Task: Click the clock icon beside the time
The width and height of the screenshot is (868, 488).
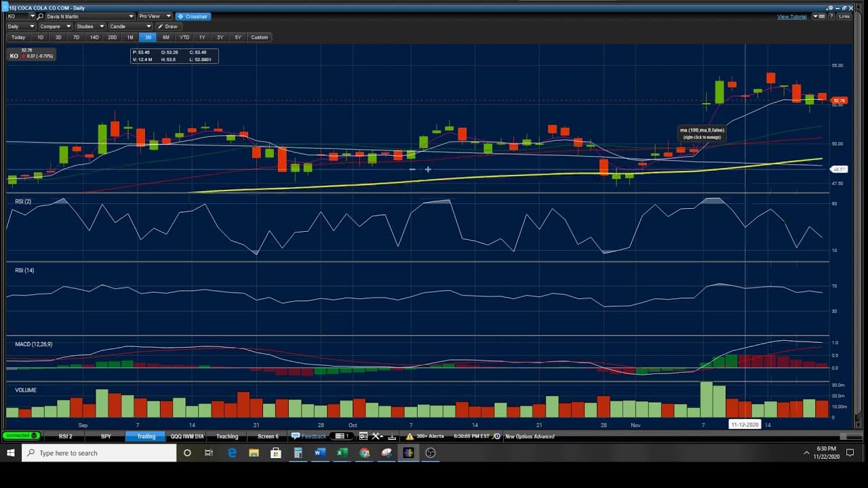Action: click(496, 436)
